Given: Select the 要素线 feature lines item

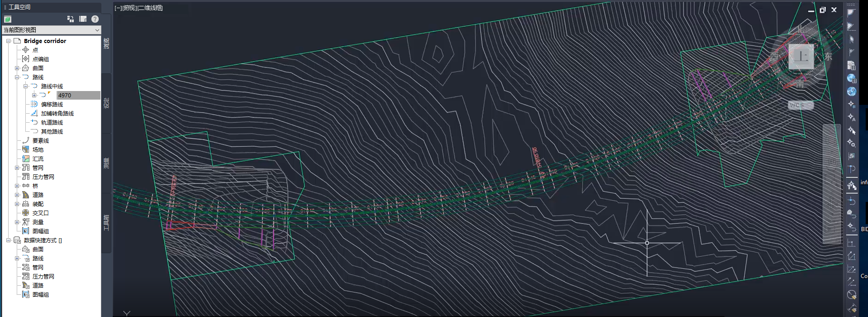Looking at the screenshot, I should click(x=41, y=140).
